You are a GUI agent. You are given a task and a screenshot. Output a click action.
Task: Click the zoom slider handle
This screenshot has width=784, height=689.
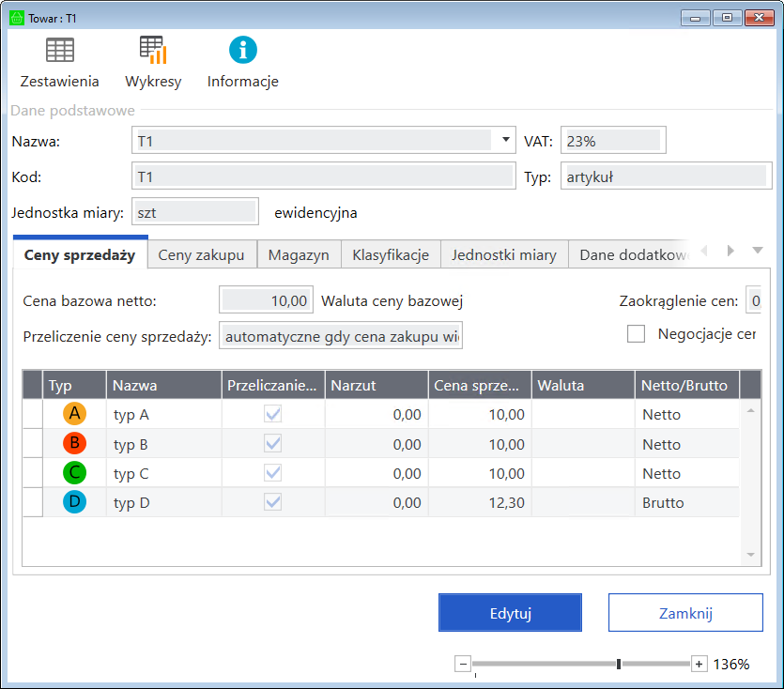tap(619, 665)
